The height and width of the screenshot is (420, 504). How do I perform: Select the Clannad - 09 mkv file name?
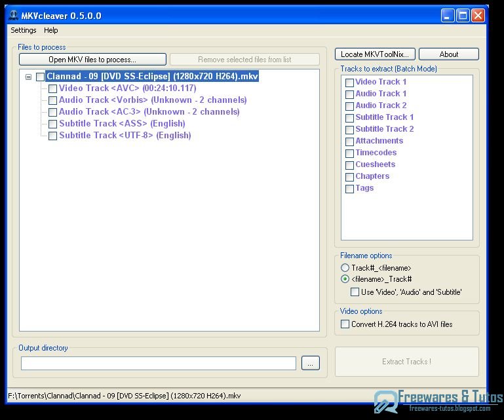click(x=152, y=77)
